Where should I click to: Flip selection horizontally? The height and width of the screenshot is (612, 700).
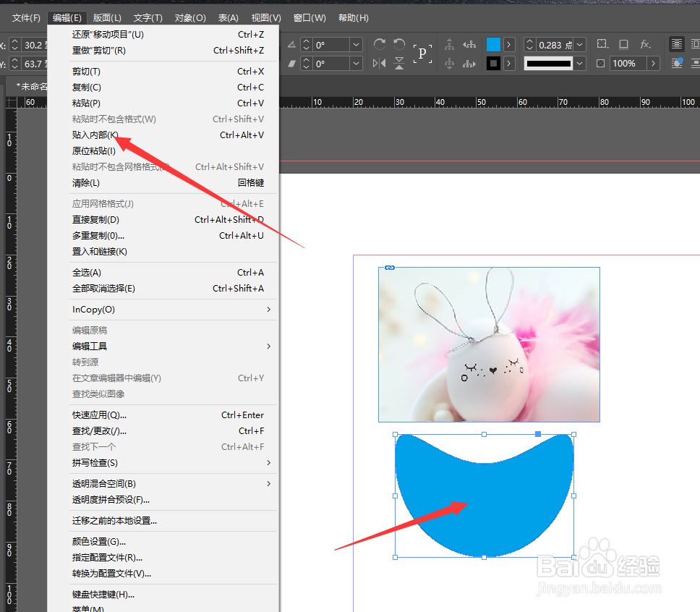[380, 64]
